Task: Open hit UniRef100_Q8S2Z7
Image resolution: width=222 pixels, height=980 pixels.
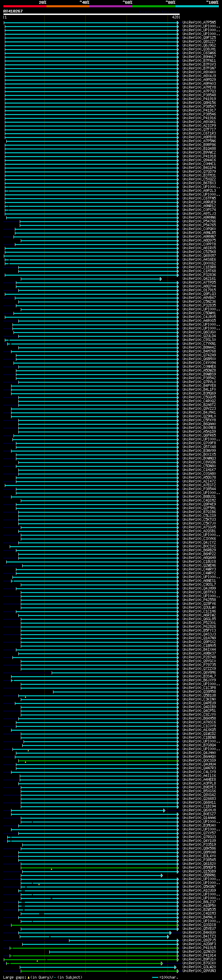Action: click(199, 41)
